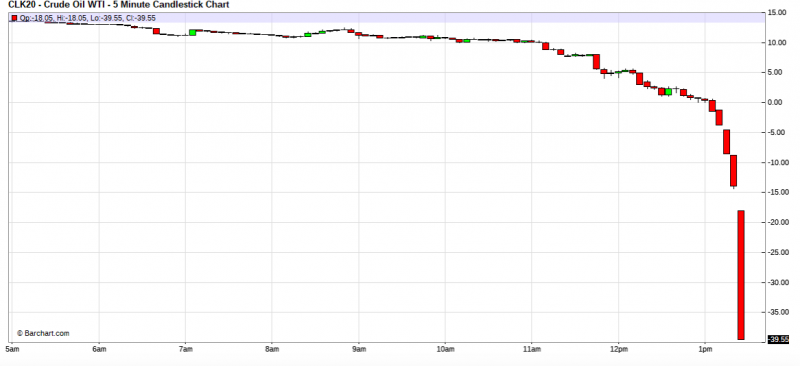This screenshot has width=800, height=366.
Task: Click the red legend square beside the OHLC readout
Action: [14, 18]
